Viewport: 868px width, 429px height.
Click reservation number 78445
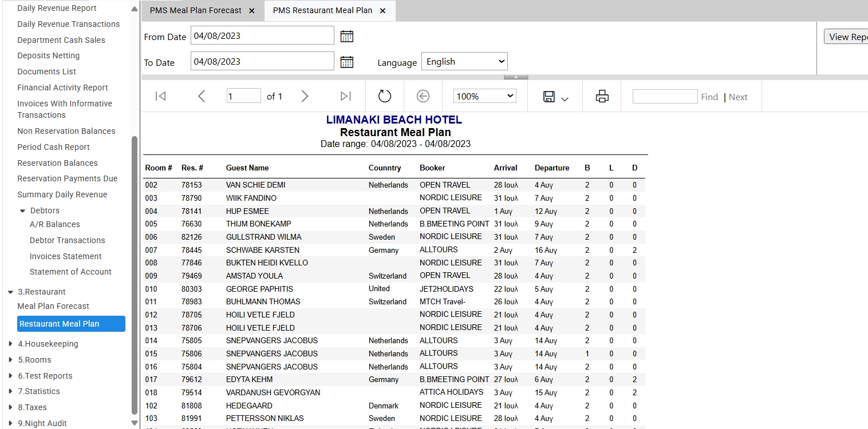click(192, 250)
